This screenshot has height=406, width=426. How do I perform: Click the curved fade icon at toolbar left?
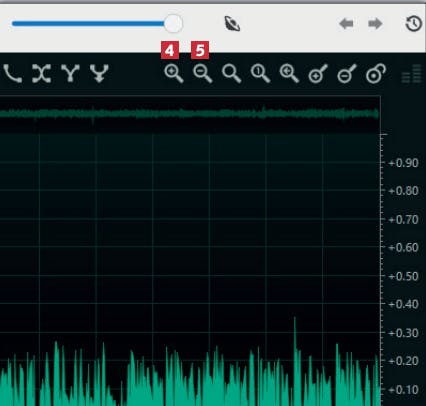click(x=13, y=73)
